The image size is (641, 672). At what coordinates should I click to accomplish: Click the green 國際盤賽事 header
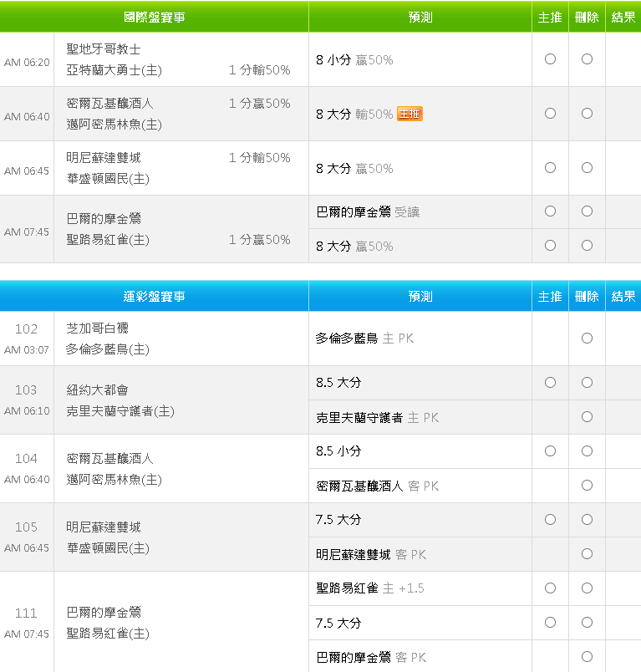(x=155, y=18)
